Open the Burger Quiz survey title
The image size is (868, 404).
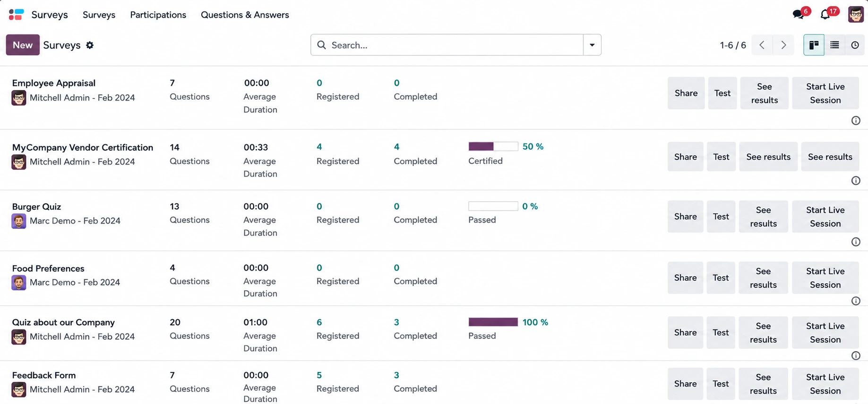point(36,207)
